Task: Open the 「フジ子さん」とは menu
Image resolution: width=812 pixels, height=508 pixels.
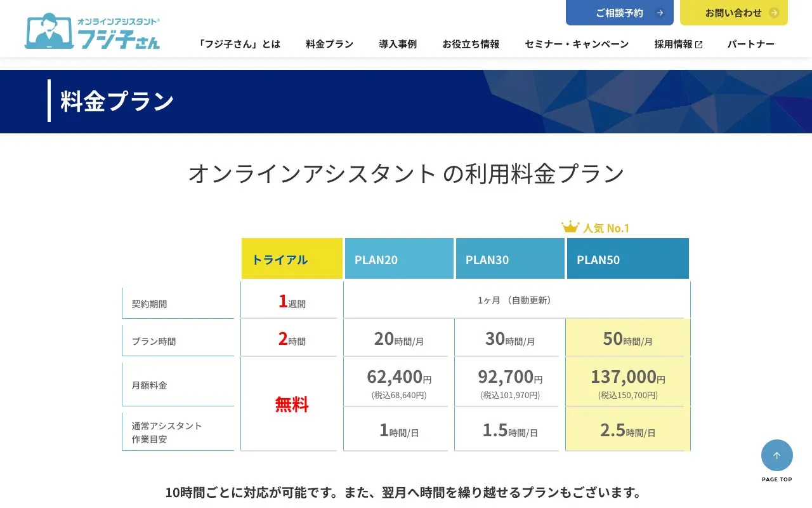Action: tap(239, 44)
